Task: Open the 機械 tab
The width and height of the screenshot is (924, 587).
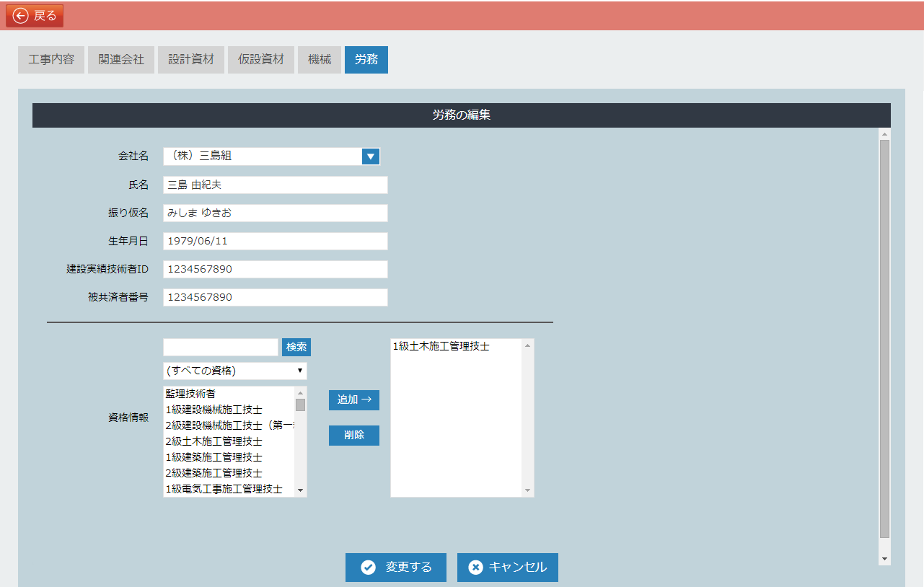Action: tap(320, 60)
